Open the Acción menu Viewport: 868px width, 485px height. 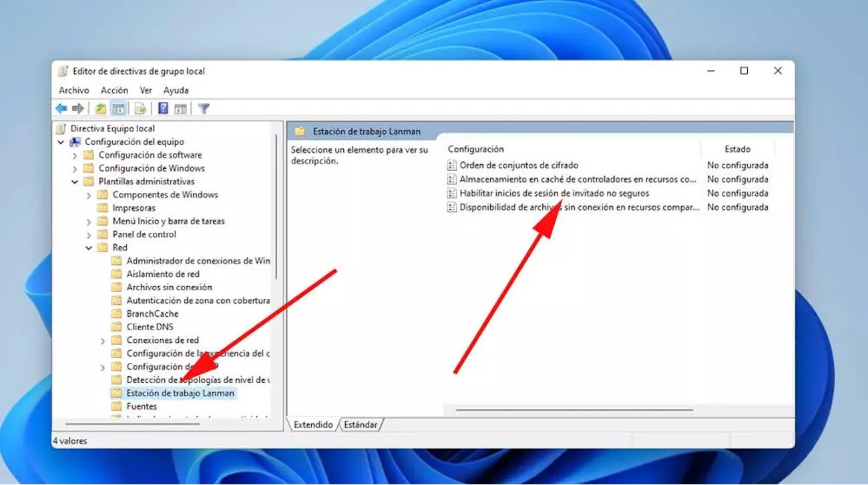114,90
